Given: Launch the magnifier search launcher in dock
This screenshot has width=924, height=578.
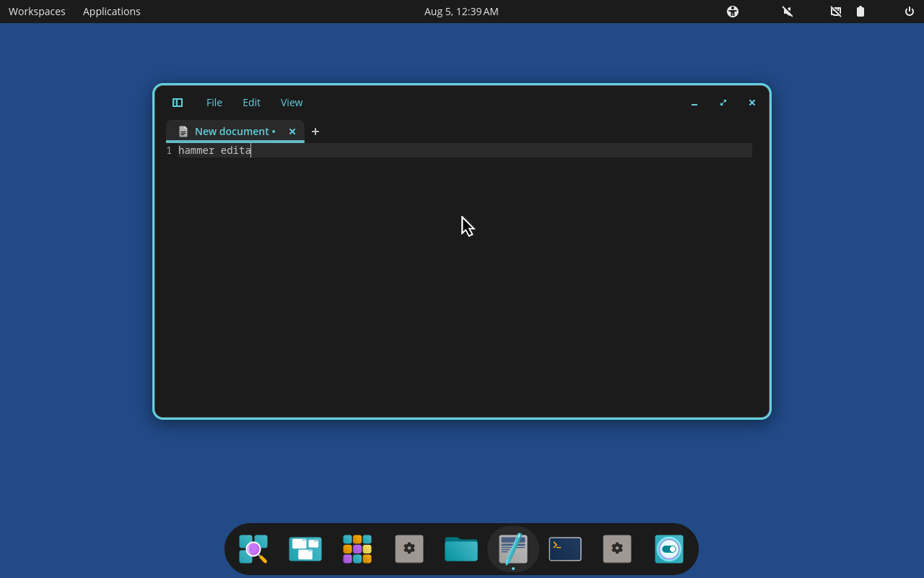Looking at the screenshot, I should click(x=253, y=549).
